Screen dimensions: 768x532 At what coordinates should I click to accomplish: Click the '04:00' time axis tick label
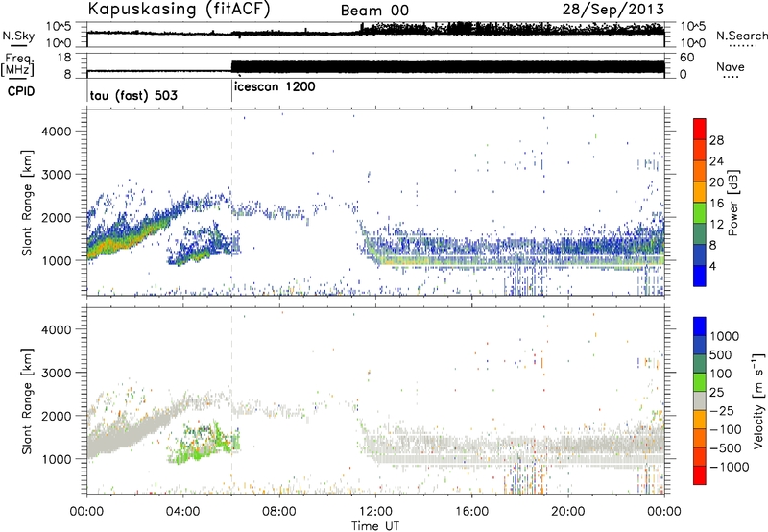(183, 512)
